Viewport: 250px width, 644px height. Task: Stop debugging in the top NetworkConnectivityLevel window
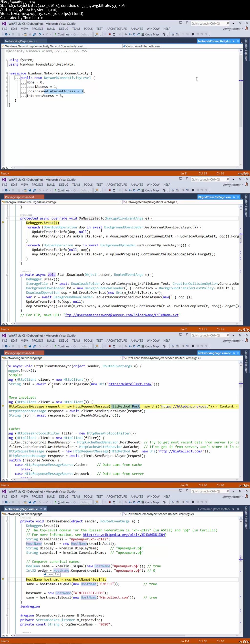(110, 34)
